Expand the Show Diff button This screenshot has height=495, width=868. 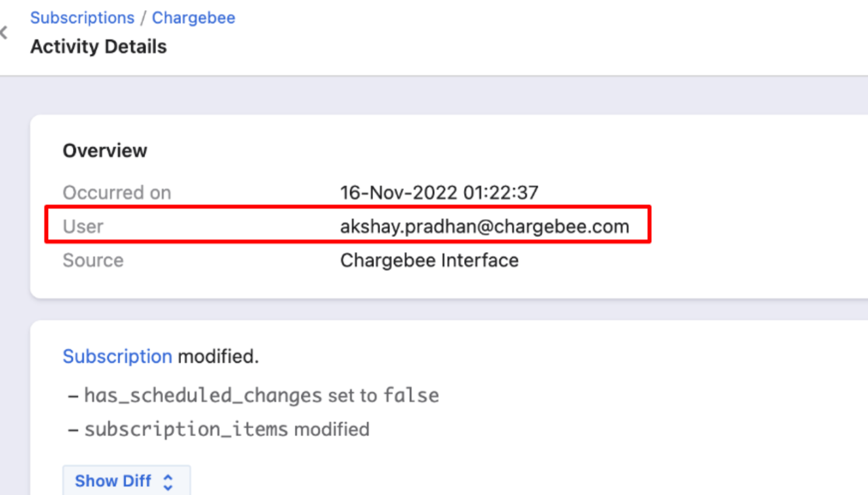tap(113, 481)
